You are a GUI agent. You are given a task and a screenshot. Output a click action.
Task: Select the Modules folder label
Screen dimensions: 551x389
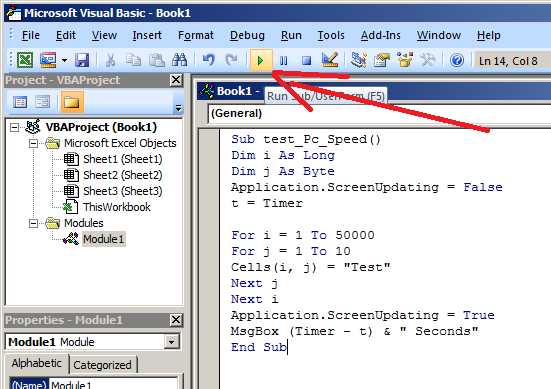point(84,223)
